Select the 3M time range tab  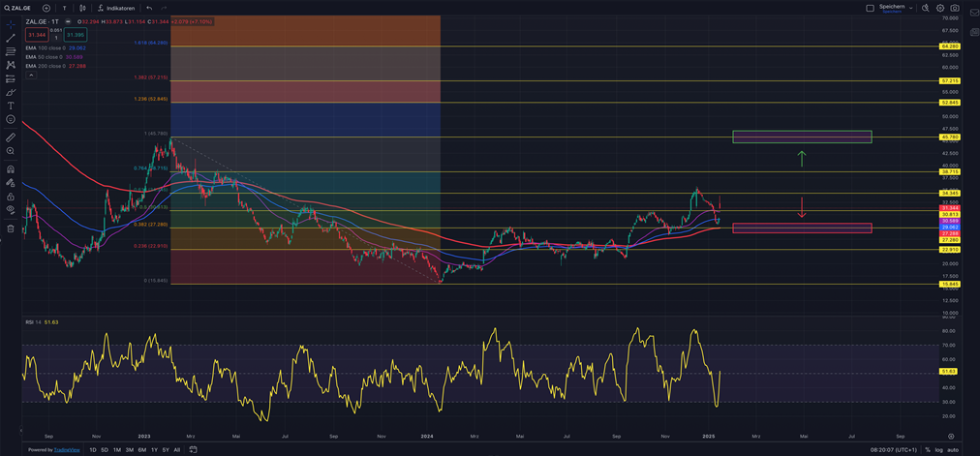coord(129,450)
